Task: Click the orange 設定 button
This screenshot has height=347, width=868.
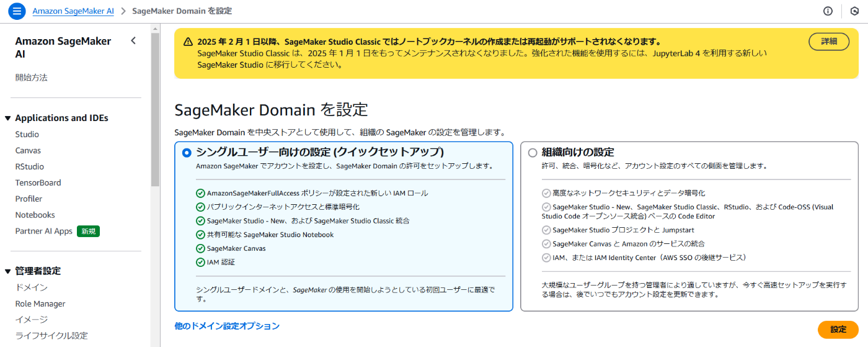Action: [x=838, y=330]
